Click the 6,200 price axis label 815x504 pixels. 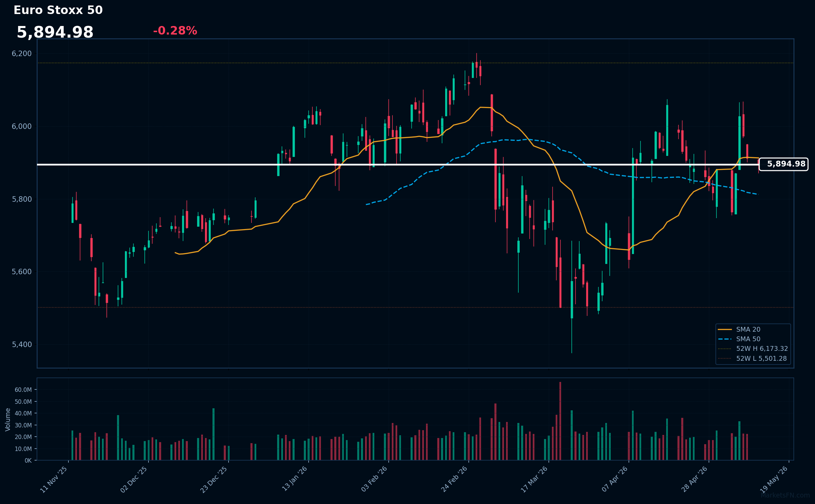(x=22, y=54)
